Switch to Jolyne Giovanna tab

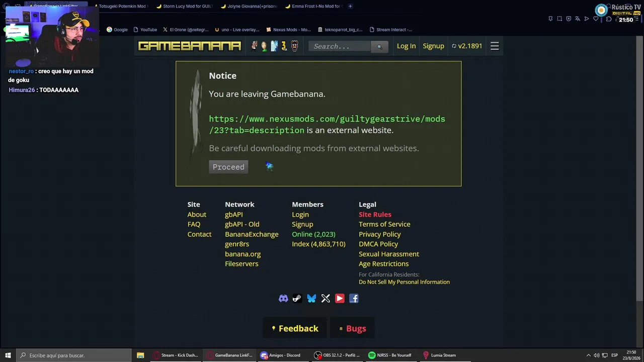(249, 6)
